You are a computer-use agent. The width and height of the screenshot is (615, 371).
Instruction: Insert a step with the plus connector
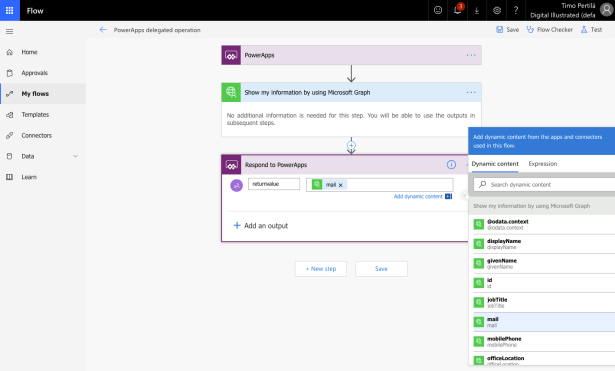[351, 145]
